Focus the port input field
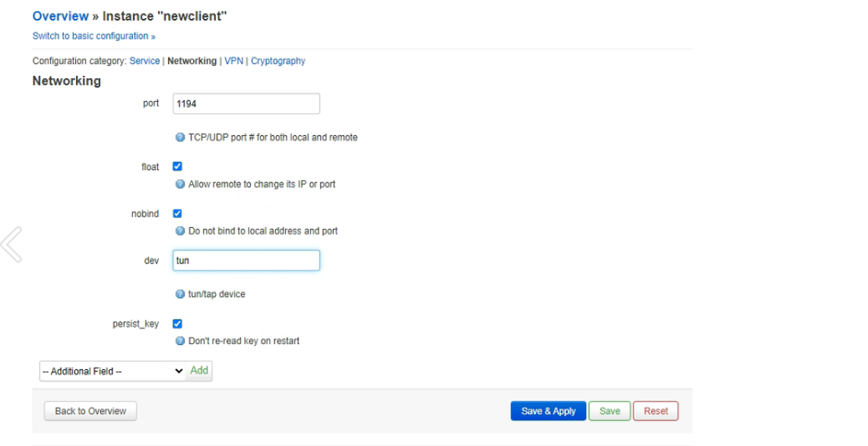 (x=246, y=103)
